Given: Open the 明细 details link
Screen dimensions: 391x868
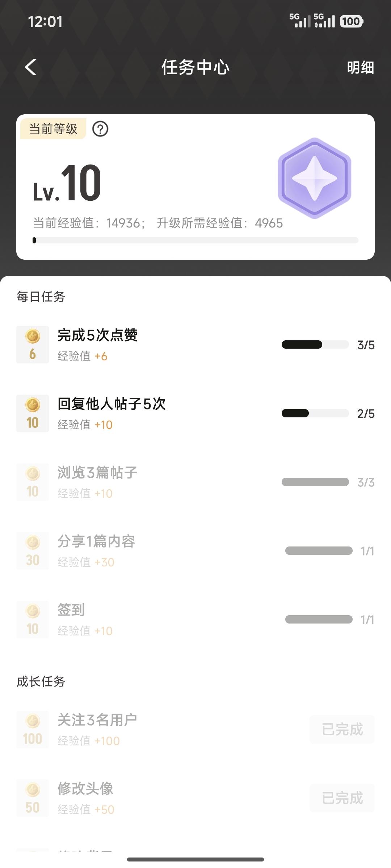Looking at the screenshot, I should click(x=360, y=68).
